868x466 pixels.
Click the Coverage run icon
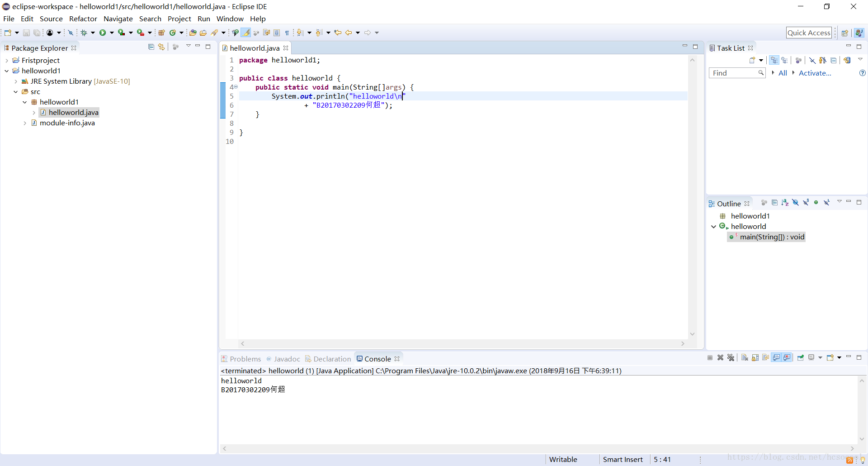[121, 33]
